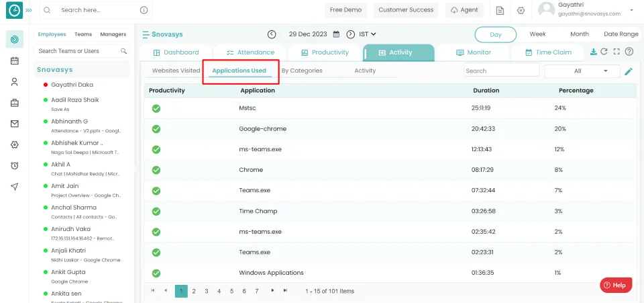
Task: Jump to the last page arrow
Action: click(285, 290)
